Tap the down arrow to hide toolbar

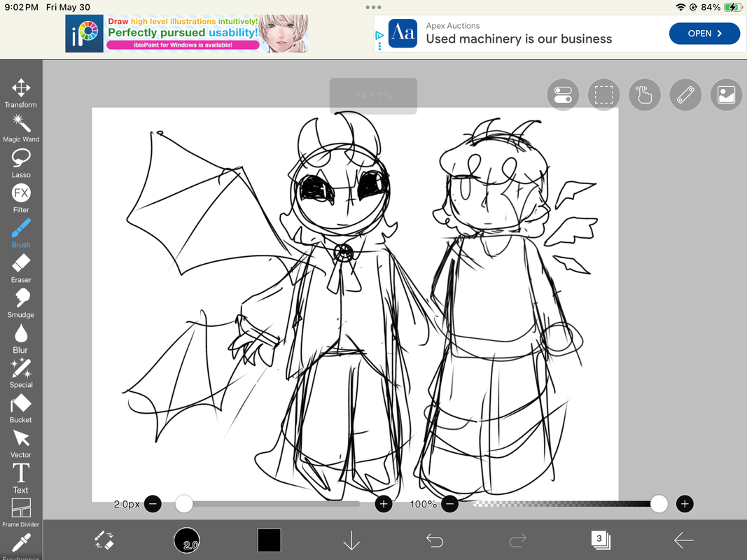pyautogui.click(x=351, y=540)
